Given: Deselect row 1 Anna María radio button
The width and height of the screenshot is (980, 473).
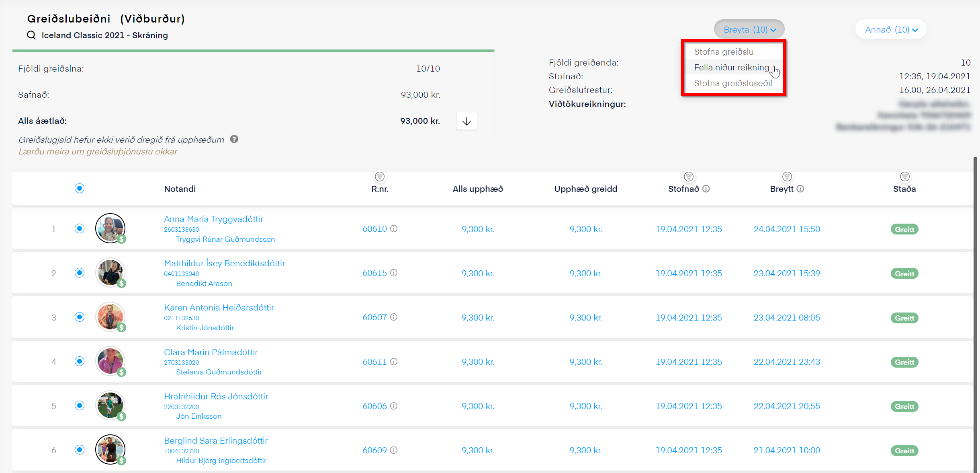Looking at the screenshot, I should [80, 228].
